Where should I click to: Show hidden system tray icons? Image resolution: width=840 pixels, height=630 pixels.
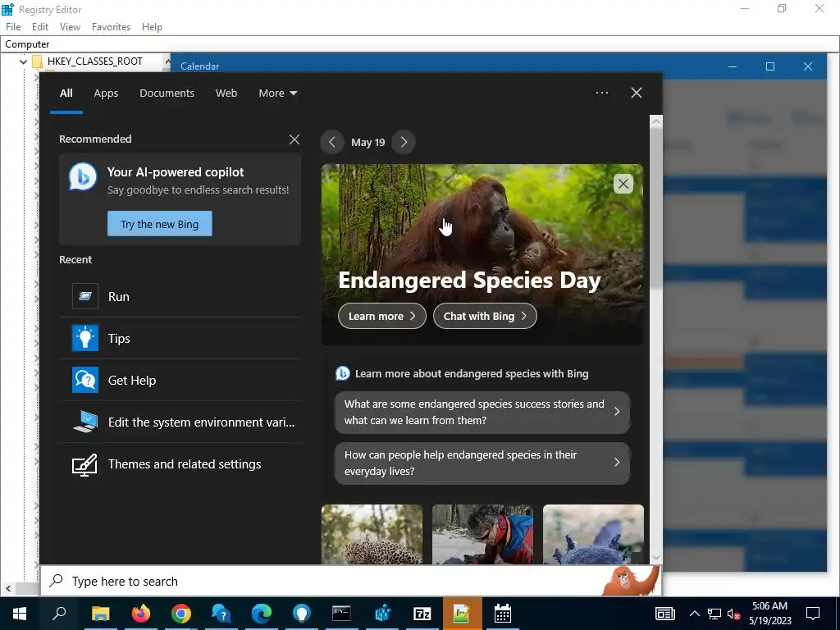tap(694, 614)
